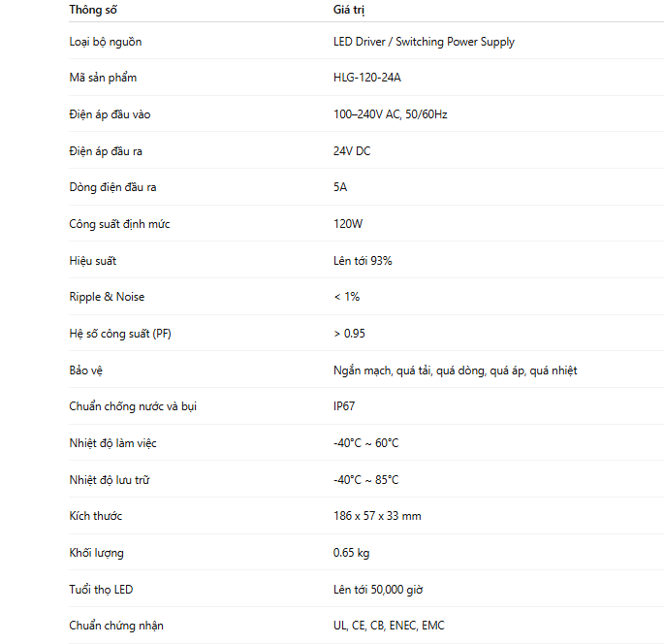Click 'LED Driver / Switching Power Supply' value

tap(424, 42)
